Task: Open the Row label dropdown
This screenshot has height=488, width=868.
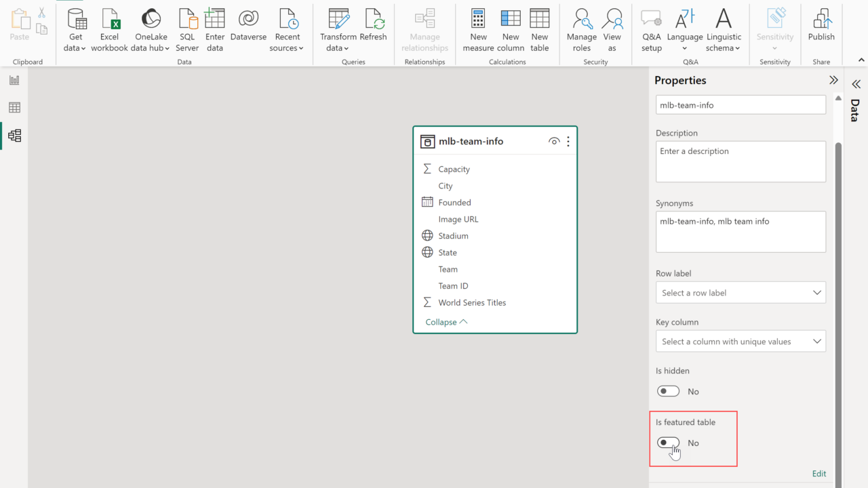Action: click(741, 293)
